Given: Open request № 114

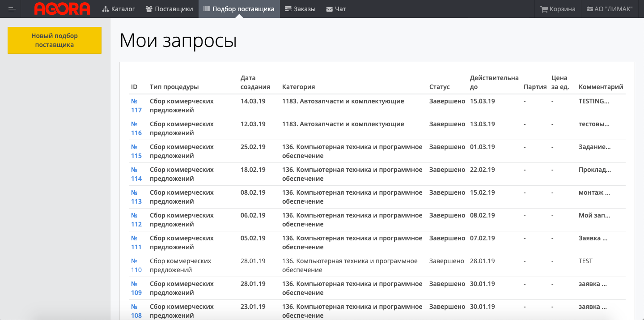Looking at the screenshot, I should click(136, 174).
